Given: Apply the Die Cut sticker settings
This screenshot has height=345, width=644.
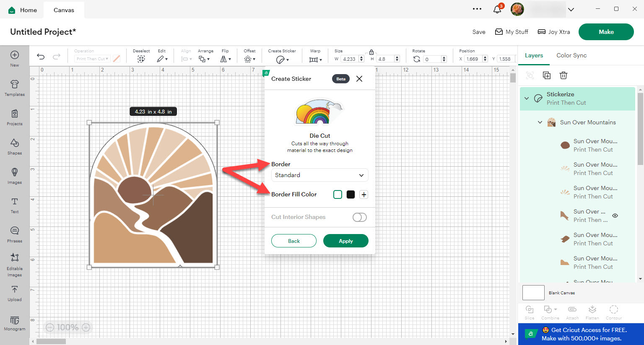Looking at the screenshot, I should pos(345,241).
